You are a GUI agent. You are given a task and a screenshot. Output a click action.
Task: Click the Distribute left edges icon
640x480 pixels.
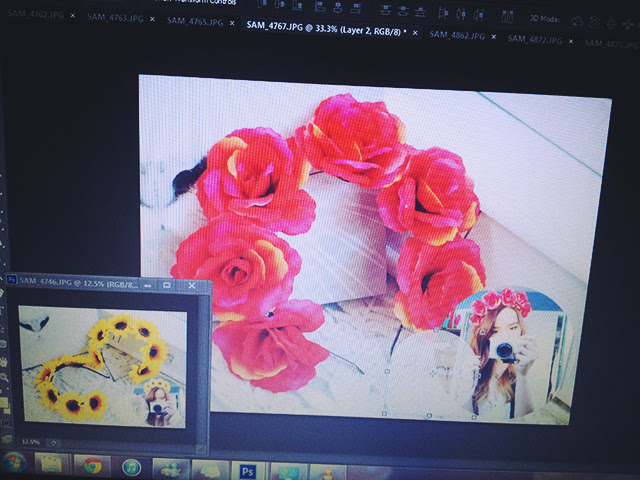point(444,13)
